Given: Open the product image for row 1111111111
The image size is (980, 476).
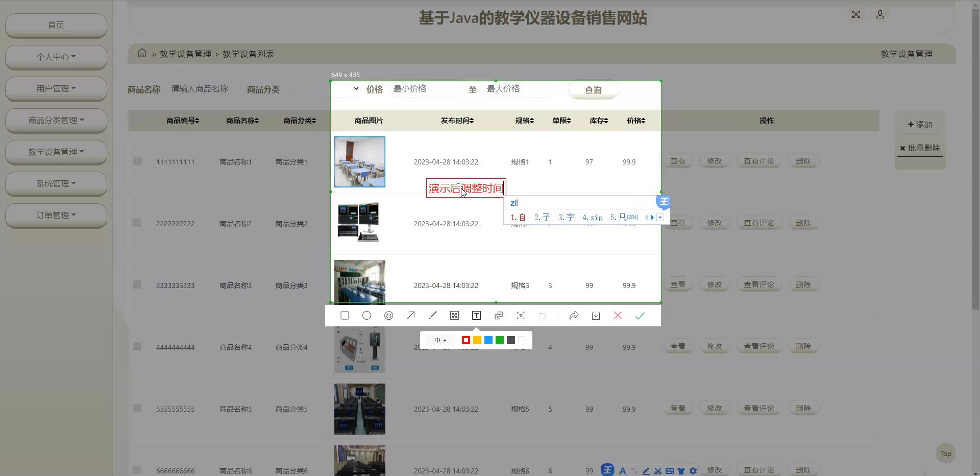Looking at the screenshot, I should click(360, 162).
